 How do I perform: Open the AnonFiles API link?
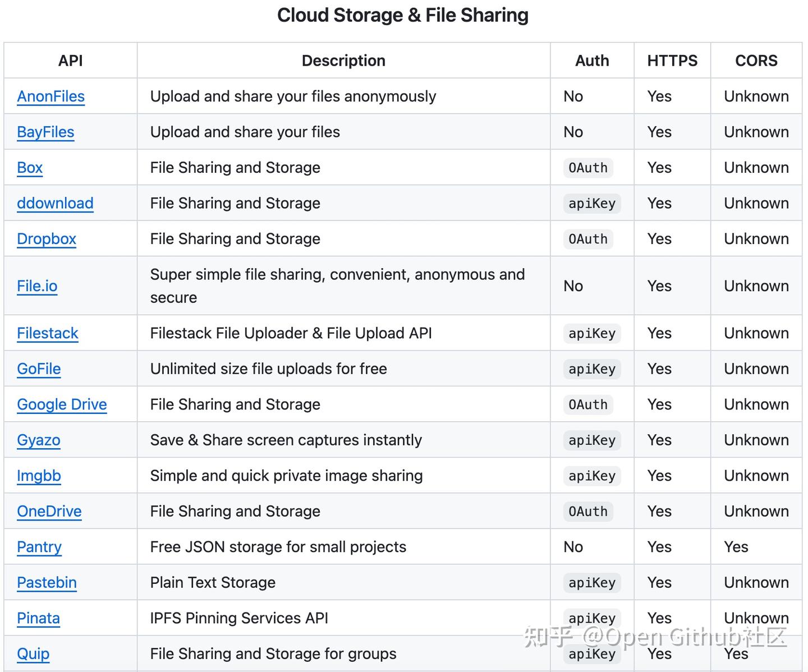tap(50, 96)
